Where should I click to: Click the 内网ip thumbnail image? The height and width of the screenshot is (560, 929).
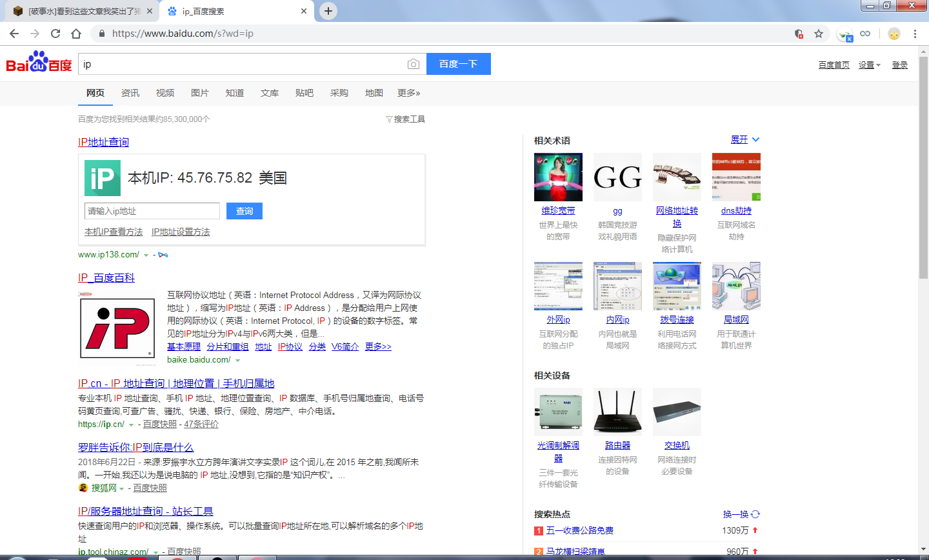(x=617, y=286)
